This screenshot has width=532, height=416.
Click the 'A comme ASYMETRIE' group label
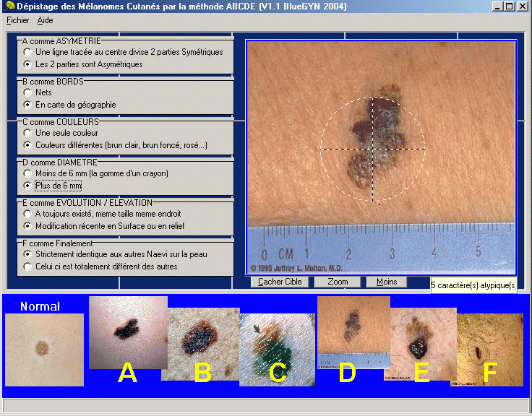click(61, 41)
